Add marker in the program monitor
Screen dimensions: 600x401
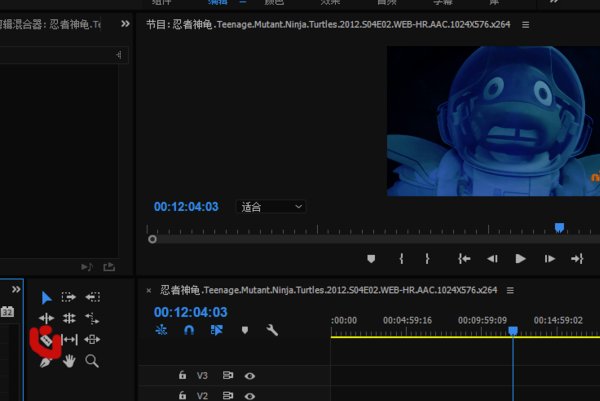coord(371,259)
